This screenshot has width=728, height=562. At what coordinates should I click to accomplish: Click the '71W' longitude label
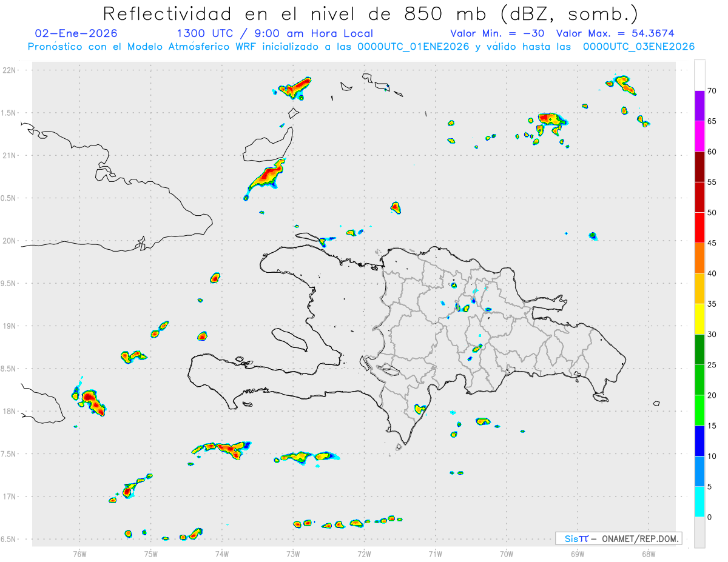[435, 554]
